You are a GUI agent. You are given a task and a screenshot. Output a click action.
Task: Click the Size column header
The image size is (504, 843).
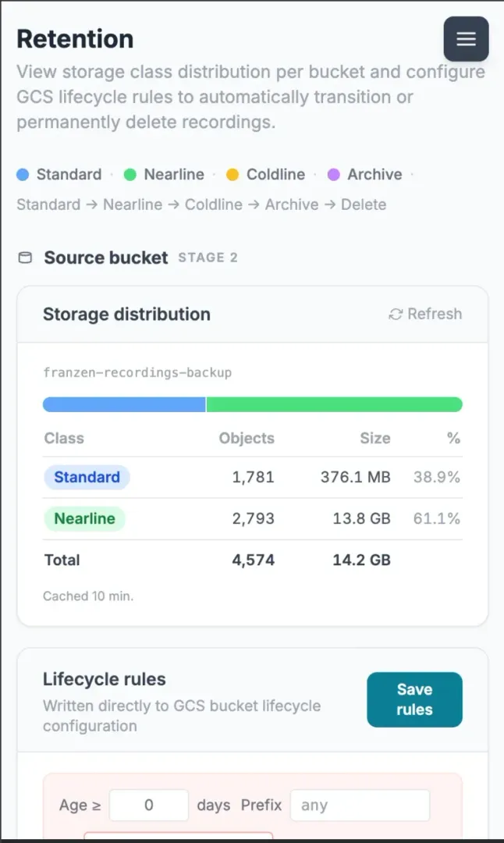375,438
